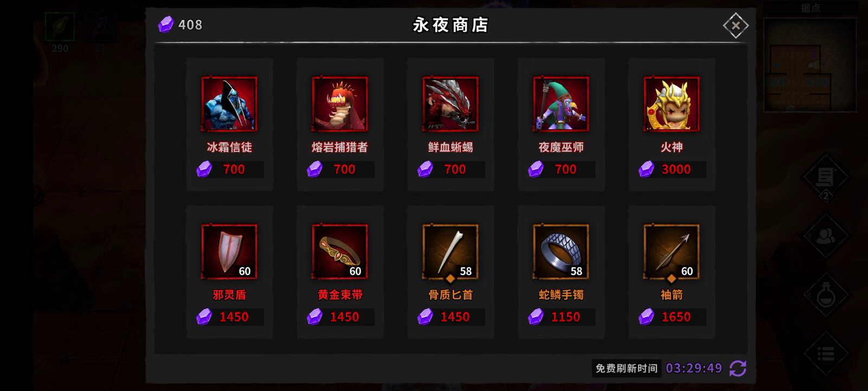The image size is (868, 391).
Task: Refresh the shop with the purple arrows icon
Action: pyautogui.click(x=738, y=368)
